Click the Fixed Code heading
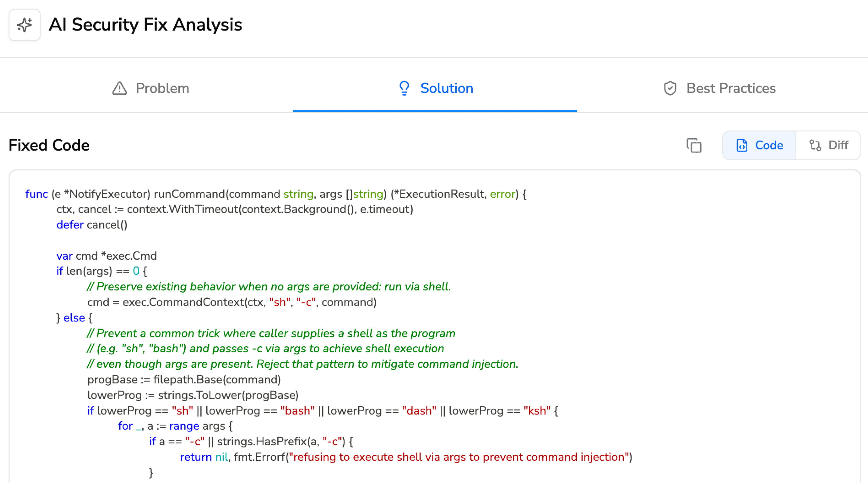 coord(49,145)
